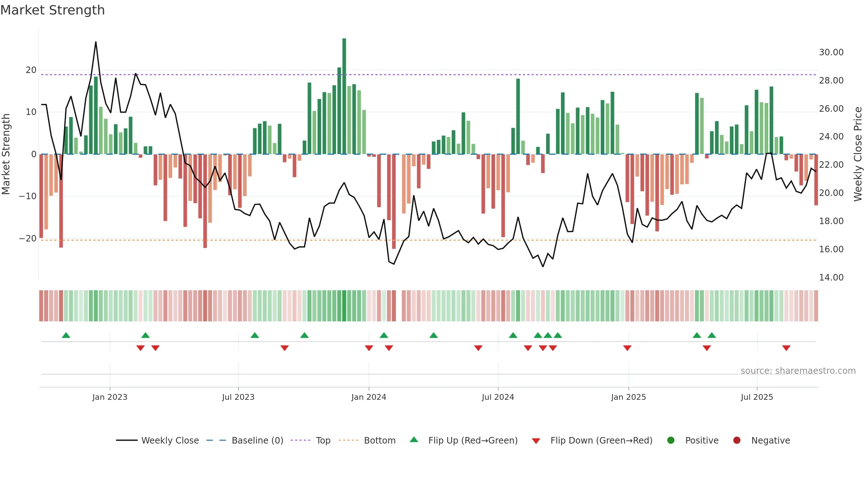
Task: Click the source: sharemaestro.com text
Action: click(x=798, y=371)
